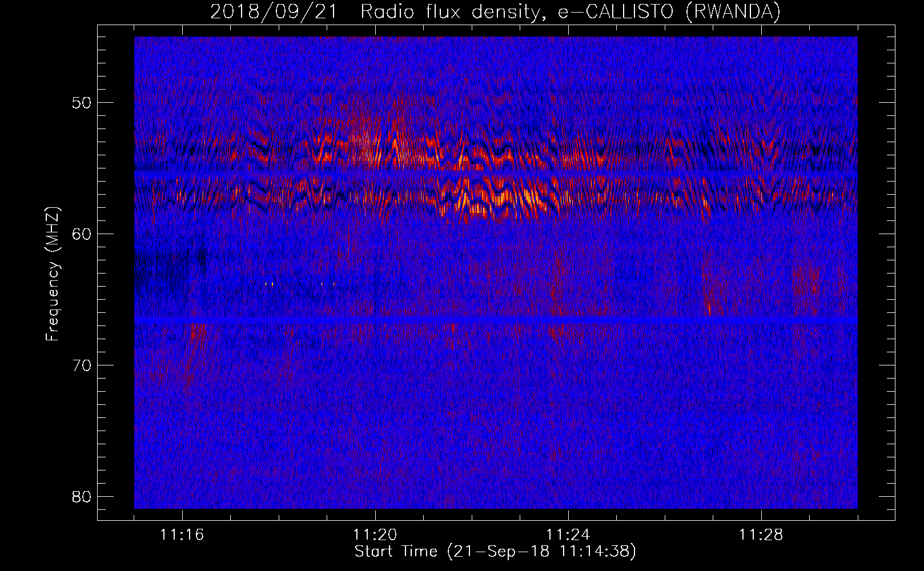Click the 70 frequency tick label
Viewport: 924px width, 571px height.
82,365
